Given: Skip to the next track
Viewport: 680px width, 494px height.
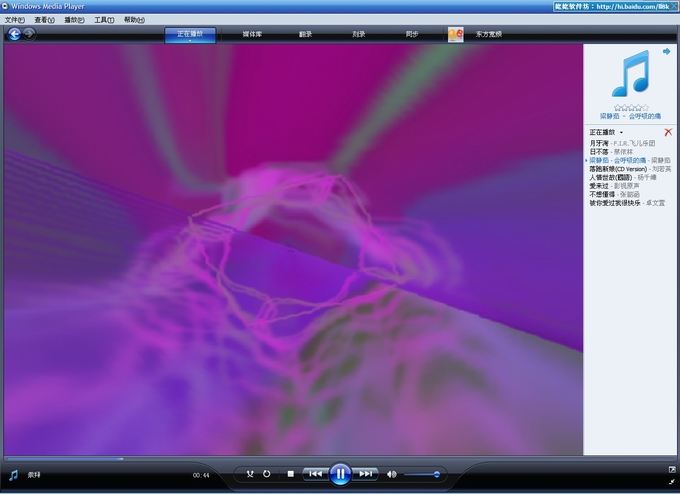Looking at the screenshot, I should (x=367, y=474).
